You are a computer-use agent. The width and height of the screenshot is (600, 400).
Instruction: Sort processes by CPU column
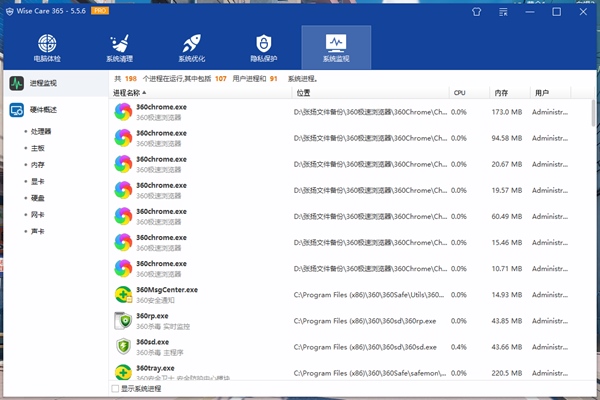459,93
